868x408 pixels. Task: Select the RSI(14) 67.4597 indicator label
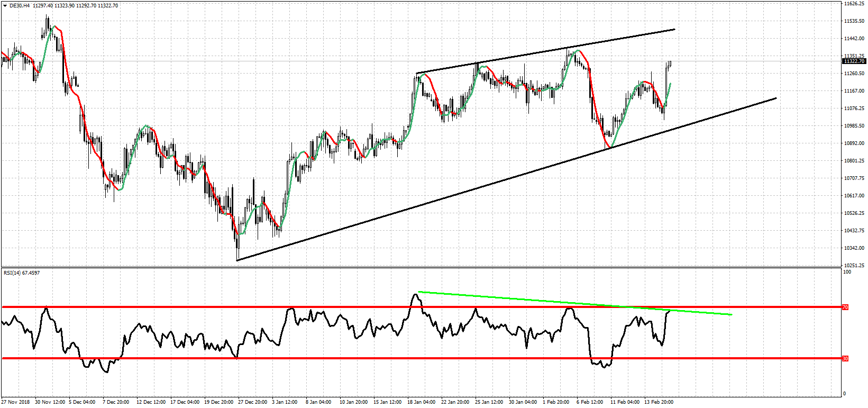pos(22,273)
